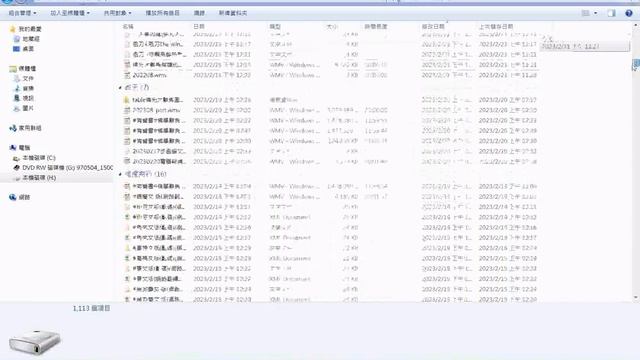Screen dimensions: 640x360
Task: Open DVD RW drive (G:) 970504_150C
Action: pyautogui.click(x=67, y=167)
